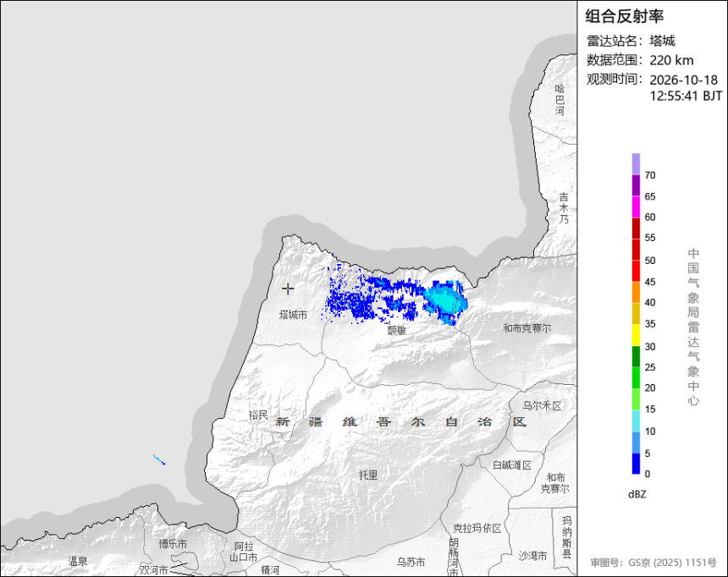This screenshot has width=728, height=577.
Task: Select the large cyan radar echo patch
Action: (x=446, y=302)
